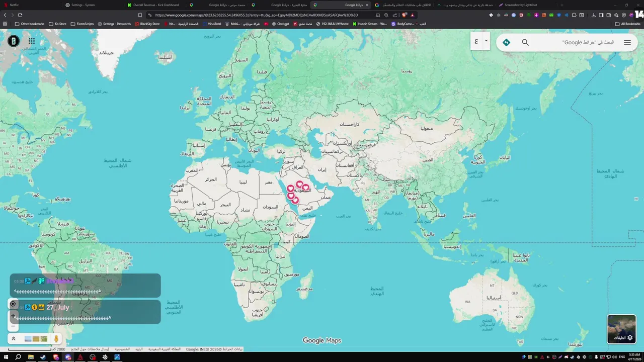
Task: Open File Explorer from the taskbar
Action: (31, 357)
